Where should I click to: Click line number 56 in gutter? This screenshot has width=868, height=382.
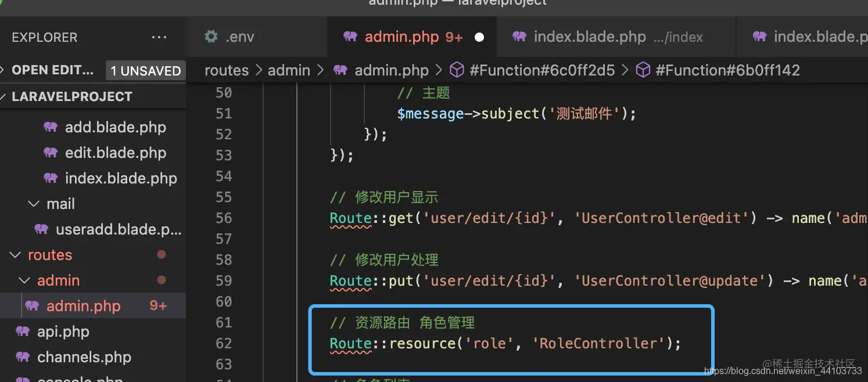[x=224, y=218]
